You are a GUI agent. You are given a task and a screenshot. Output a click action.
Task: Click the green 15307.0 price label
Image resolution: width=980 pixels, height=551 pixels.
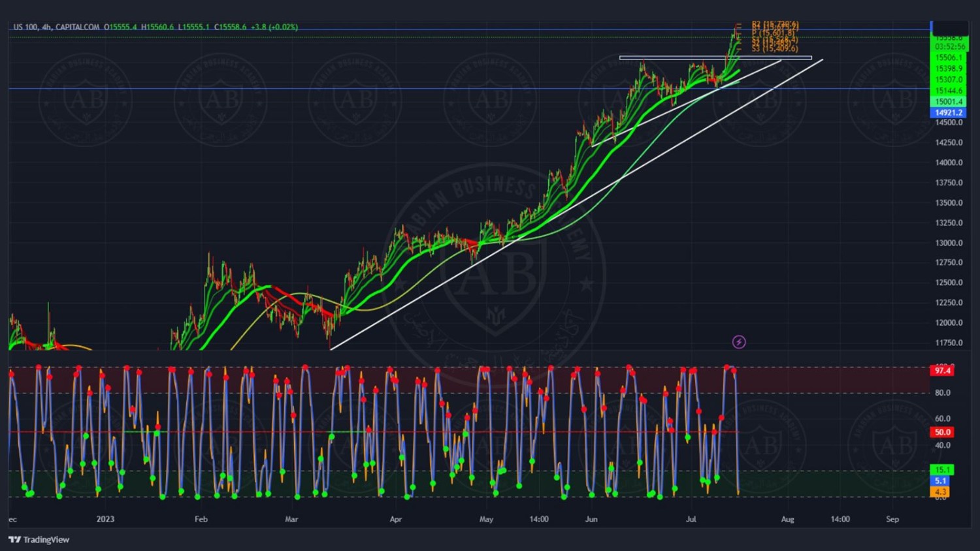(x=949, y=80)
